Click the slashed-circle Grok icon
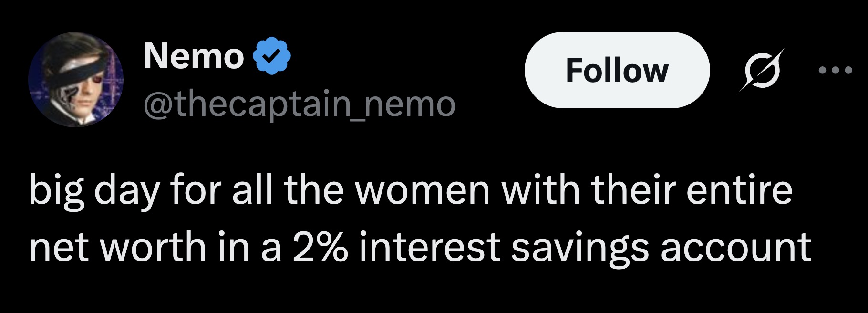The width and height of the screenshot is (868, 313). point(762,70)
